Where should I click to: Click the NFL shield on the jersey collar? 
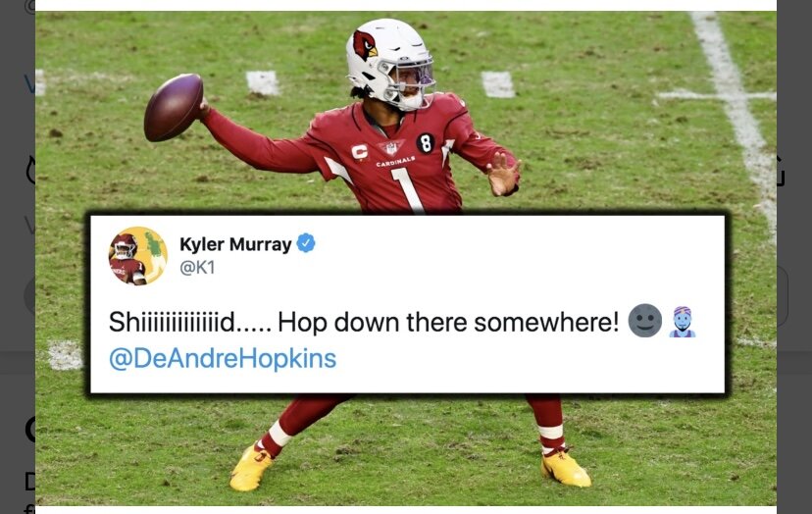[391, 148]
